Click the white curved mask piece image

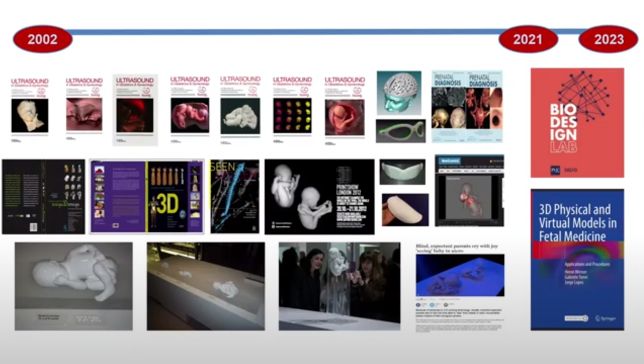coord(403,172)
